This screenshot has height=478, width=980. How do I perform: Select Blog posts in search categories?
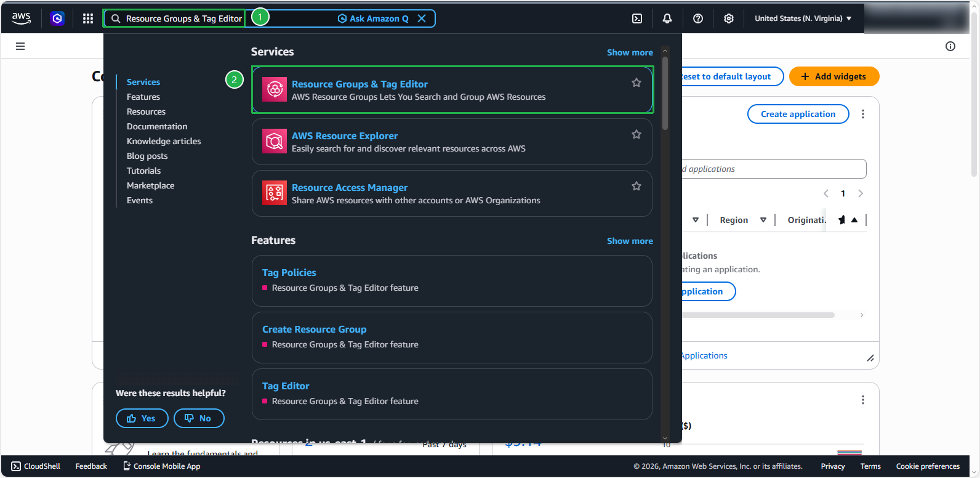[147, 156]
